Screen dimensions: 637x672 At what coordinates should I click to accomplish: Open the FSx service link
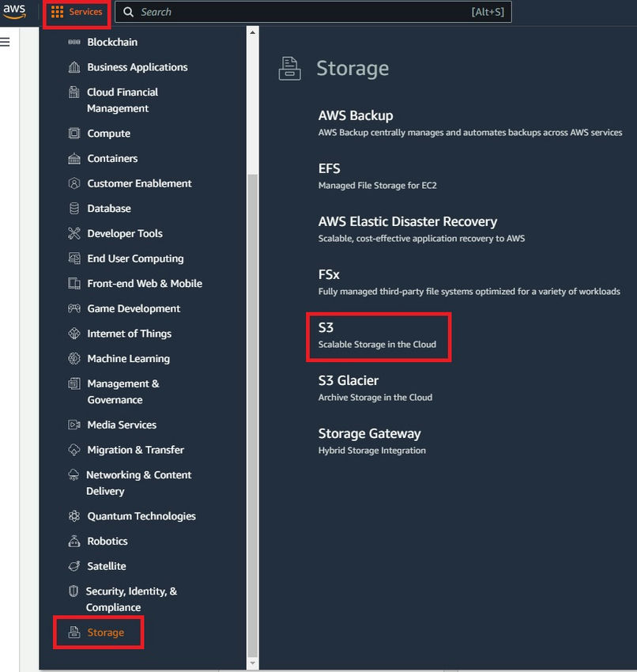329,274
